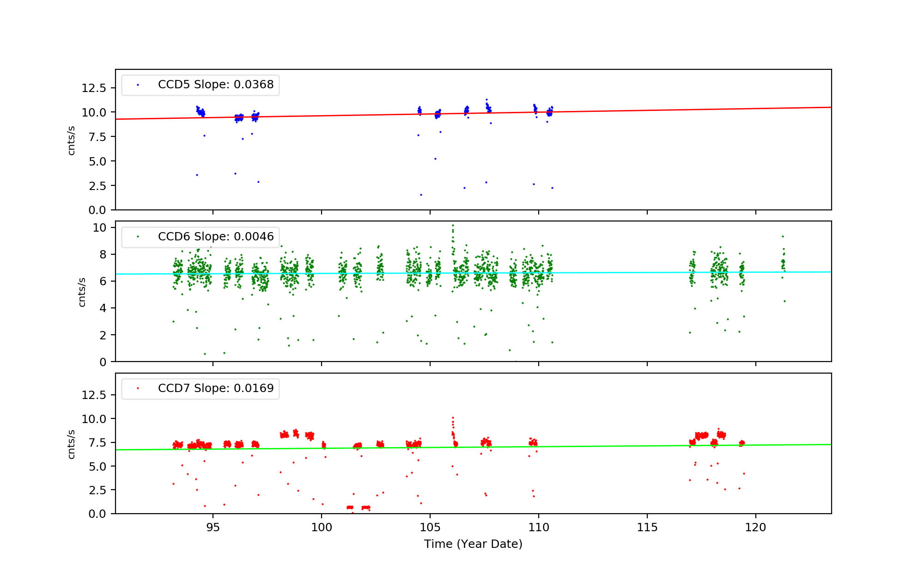
Task: Click the CCD7 Slope legend label
Action: [215, 388]
